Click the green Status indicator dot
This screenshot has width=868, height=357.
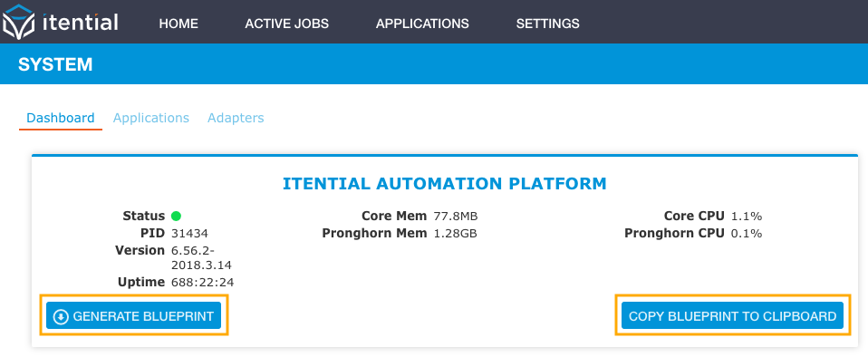[176, 216]
